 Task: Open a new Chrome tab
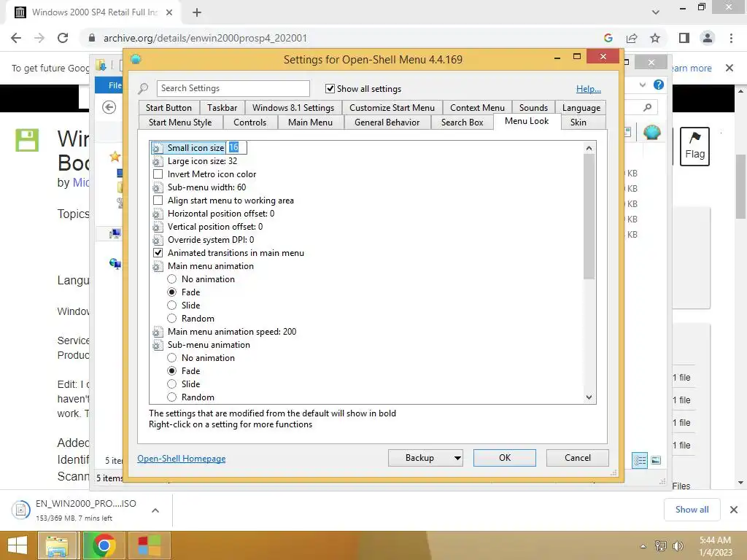pyautogui.click(x=197, y=12)
